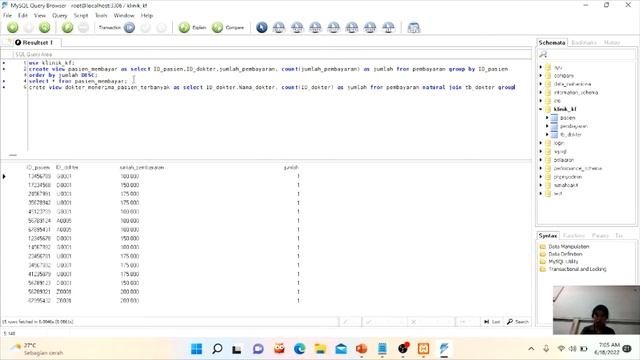The width and height of the screenshot is (640, 360).
Task: Click the ID_dokter column header
Action: [x=67, y=167]
